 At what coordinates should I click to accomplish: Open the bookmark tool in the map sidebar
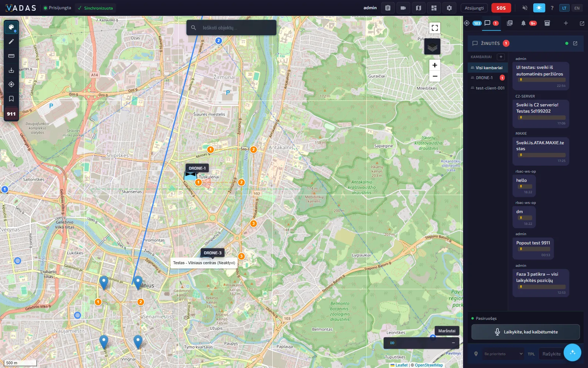pos(11,99)
